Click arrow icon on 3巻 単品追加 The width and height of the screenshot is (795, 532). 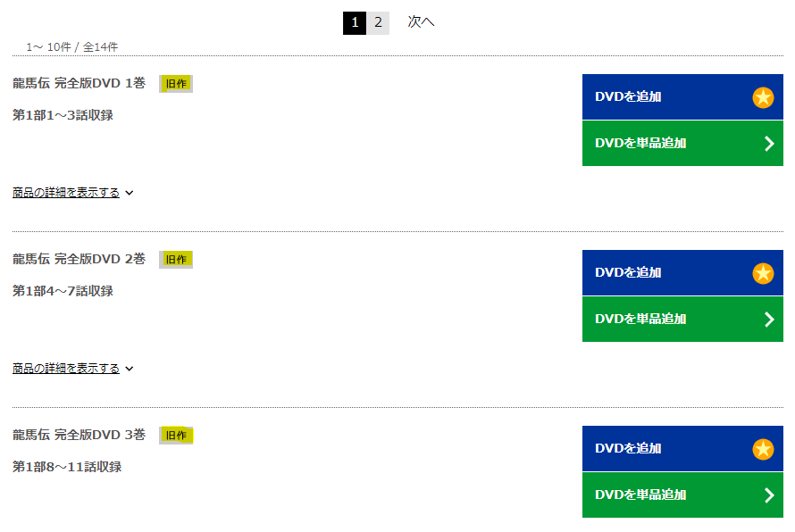[769, 495]
